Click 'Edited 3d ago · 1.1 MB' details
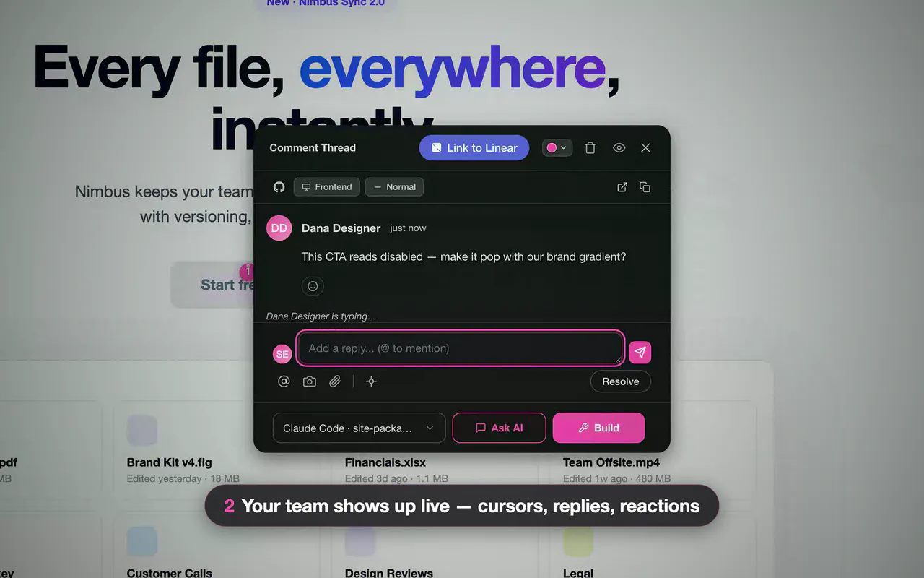 point(396,478)
